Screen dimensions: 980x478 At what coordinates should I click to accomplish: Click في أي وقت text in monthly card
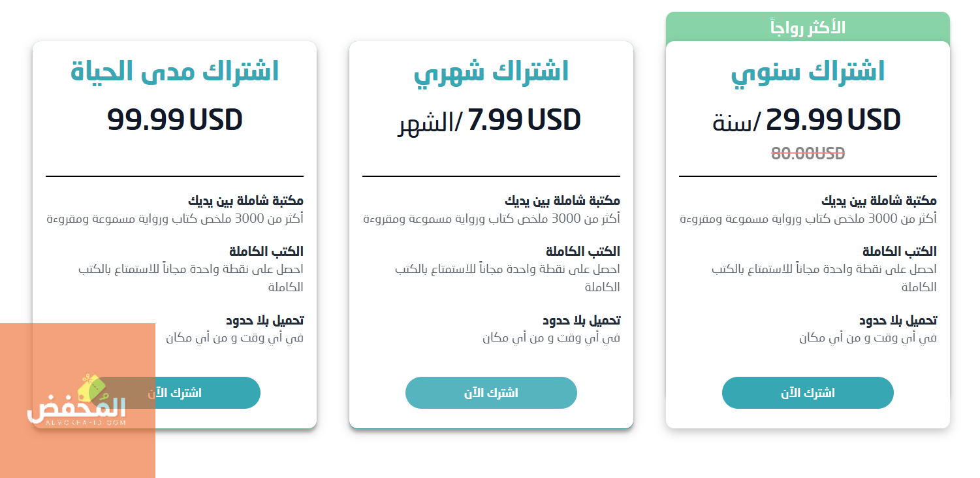pos(551,338)
